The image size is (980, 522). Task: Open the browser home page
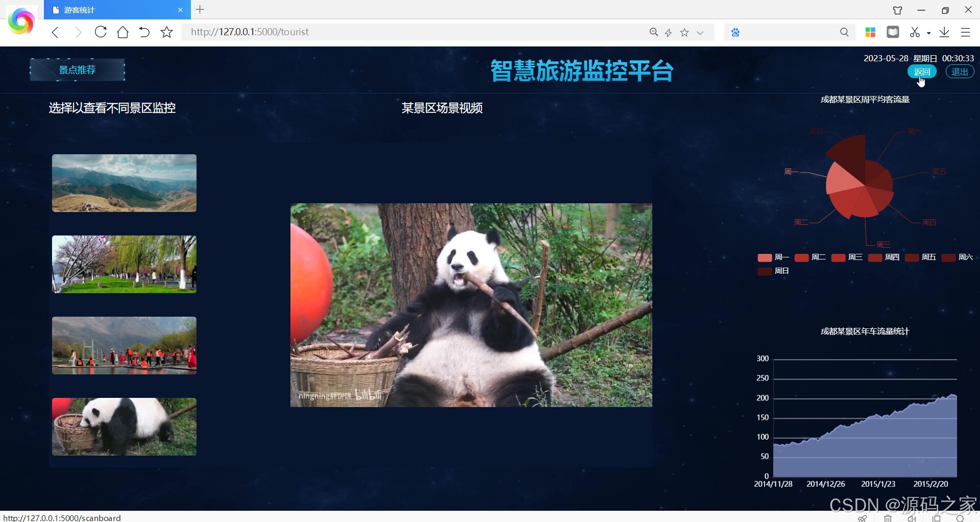click(x=122, y=32)
